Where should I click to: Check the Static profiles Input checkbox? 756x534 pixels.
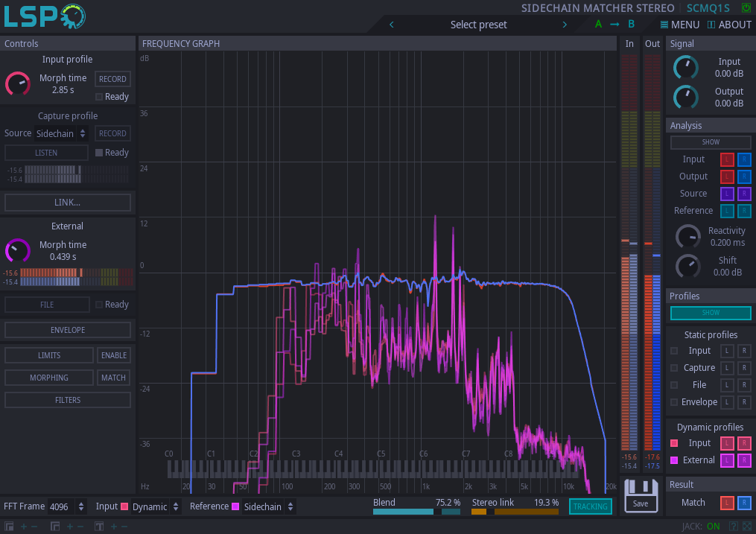(675, 351)
